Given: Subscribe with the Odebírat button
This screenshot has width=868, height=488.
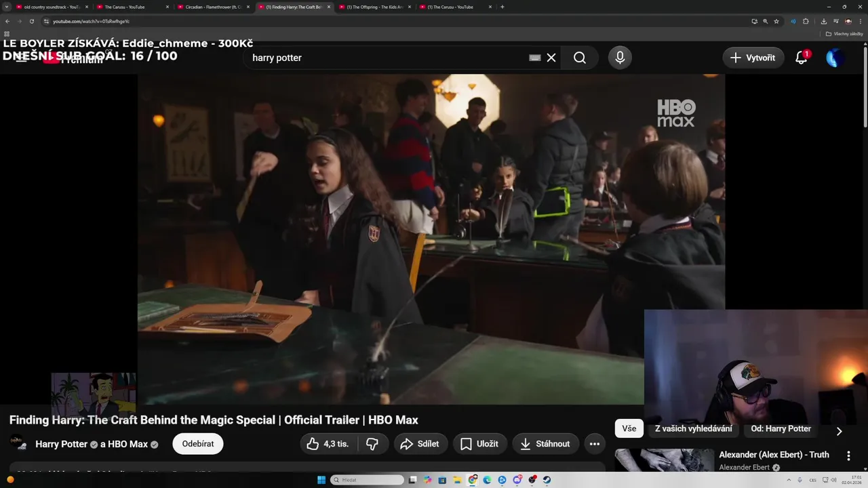Looking at the screenshot, I should (x=198, y=444).
